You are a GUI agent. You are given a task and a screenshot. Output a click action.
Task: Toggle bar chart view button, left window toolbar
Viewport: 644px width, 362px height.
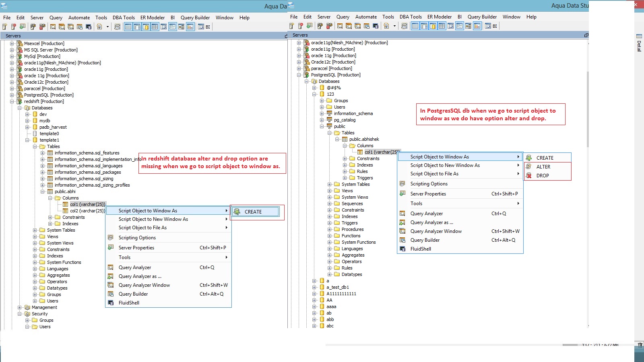pos(190,27)
